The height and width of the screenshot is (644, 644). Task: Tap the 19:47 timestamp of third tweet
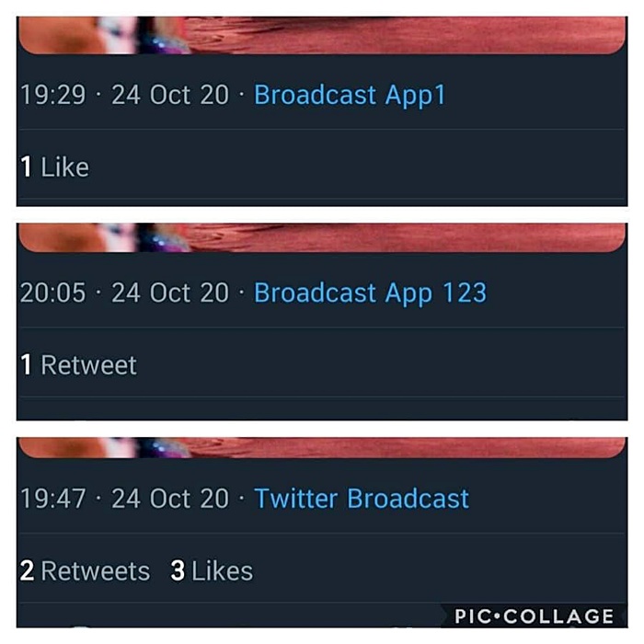(53, 499)
